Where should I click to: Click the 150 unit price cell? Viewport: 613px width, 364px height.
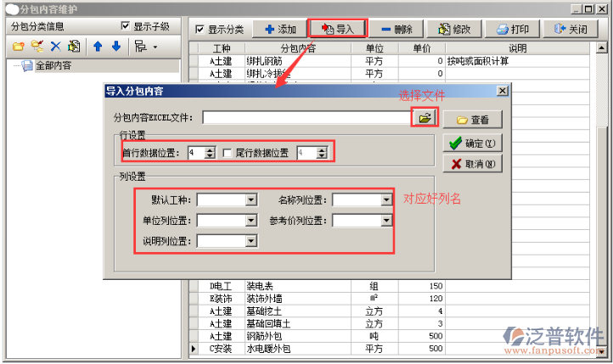pyautogui.click(x=422, y=286)
